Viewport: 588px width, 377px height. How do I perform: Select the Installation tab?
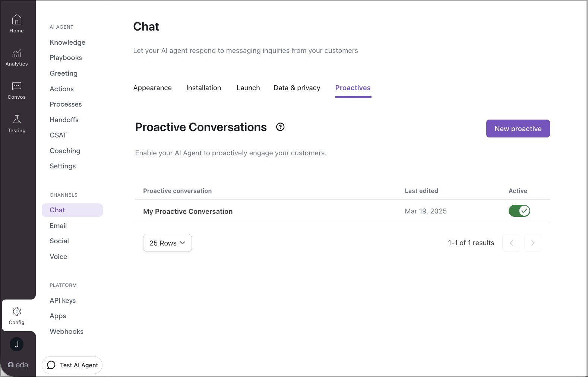203,88
